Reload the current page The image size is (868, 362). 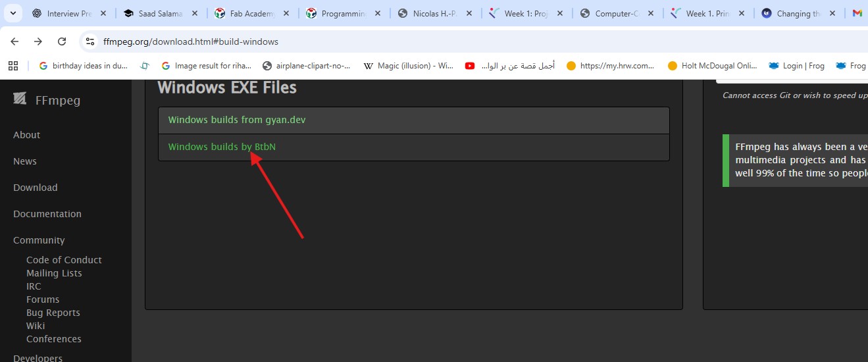tap(62, 41)
